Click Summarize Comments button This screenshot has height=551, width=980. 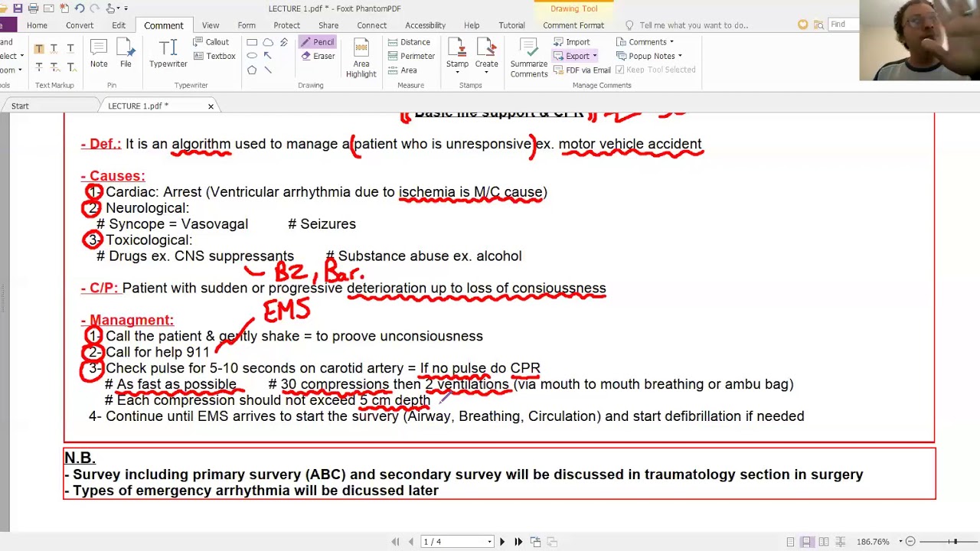529,57
